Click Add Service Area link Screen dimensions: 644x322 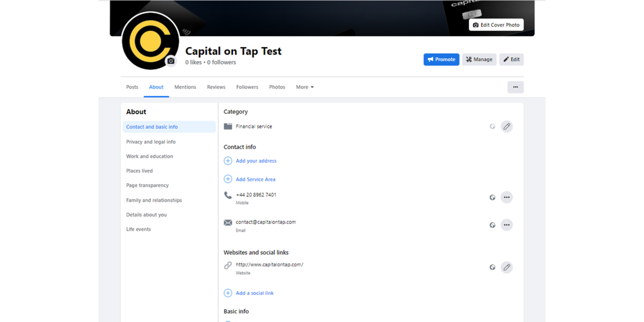tap(255, 179)
